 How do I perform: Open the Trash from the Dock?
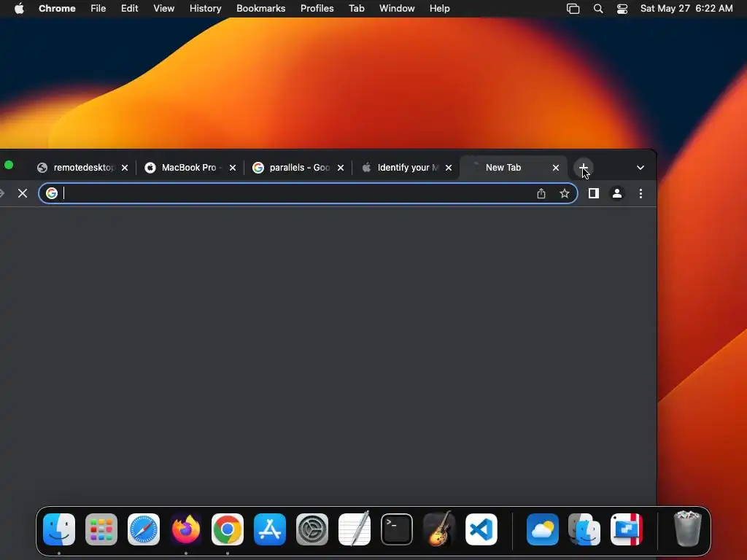coord(688,529)
